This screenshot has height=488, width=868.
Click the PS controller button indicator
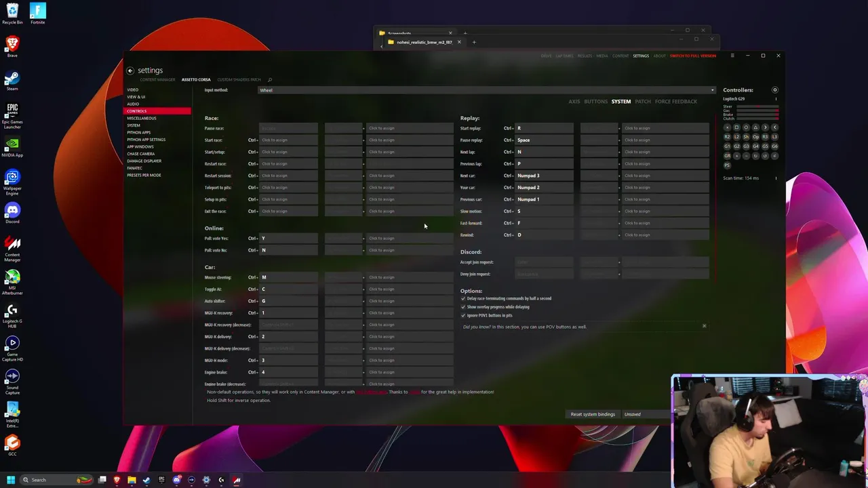coord(727,165)
